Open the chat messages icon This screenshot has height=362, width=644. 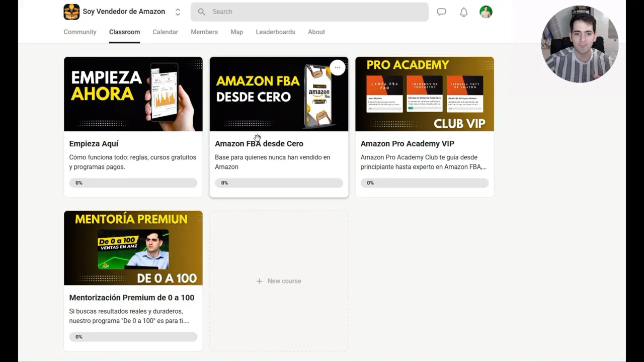point(441,12)
